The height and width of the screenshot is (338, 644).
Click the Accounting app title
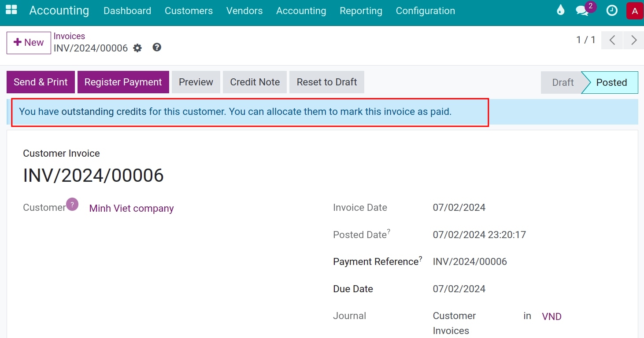(59, 11)
